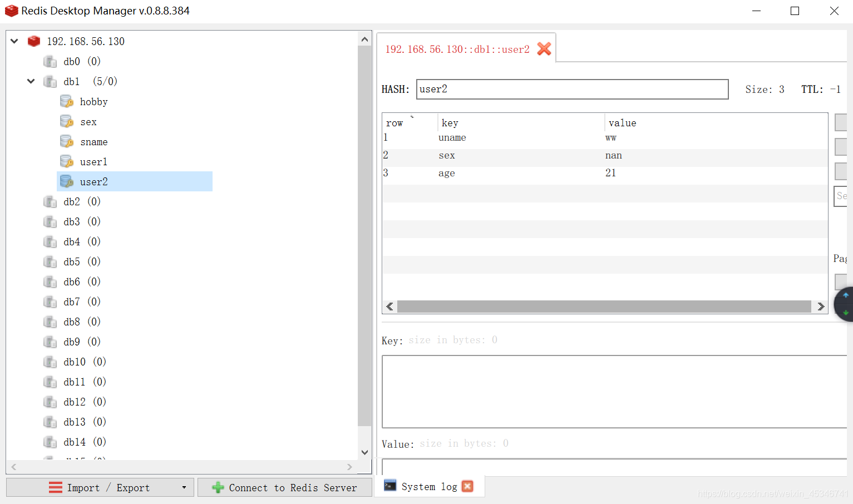853x504 pixels.
Task: Click the db2 database icon
Action: pos(50,201)
